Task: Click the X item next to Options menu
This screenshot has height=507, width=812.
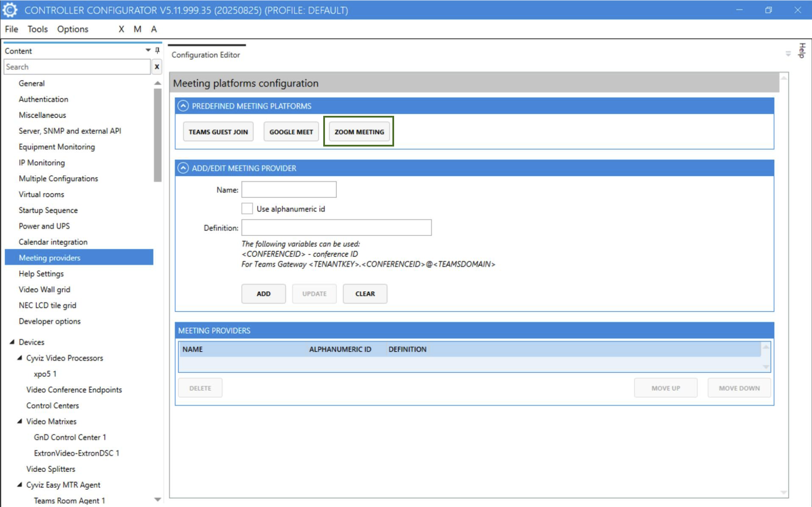Action: point(121,29)
